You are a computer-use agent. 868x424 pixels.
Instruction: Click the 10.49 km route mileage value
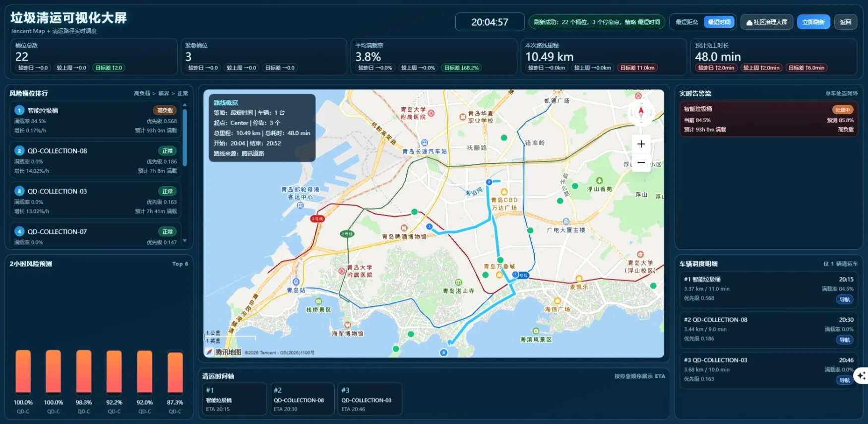click(549, 57)
